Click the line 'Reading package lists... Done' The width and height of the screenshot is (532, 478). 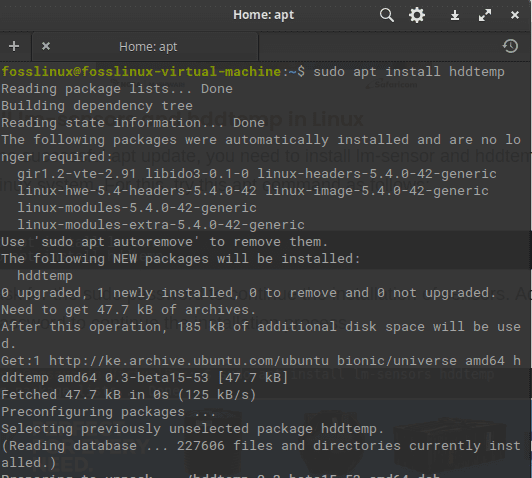[117, 89]
